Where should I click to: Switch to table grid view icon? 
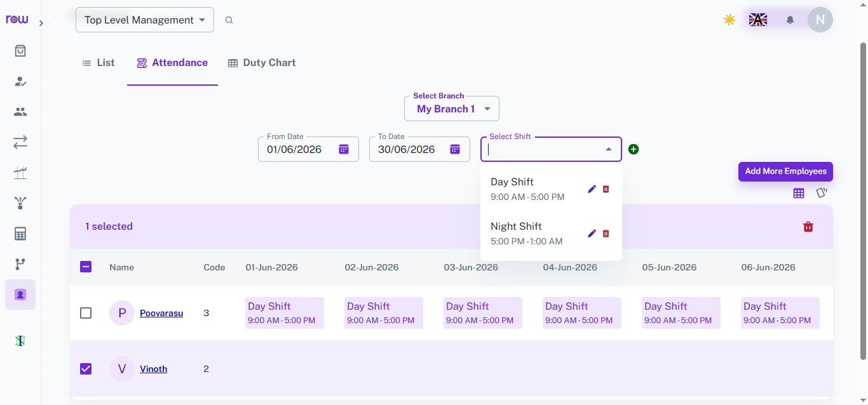point(799,193)
